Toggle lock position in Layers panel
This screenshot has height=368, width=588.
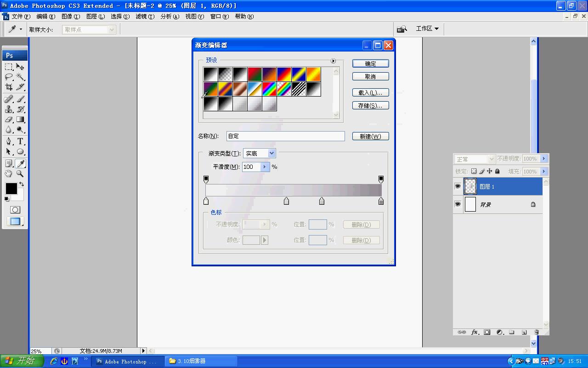coord(490,171)
